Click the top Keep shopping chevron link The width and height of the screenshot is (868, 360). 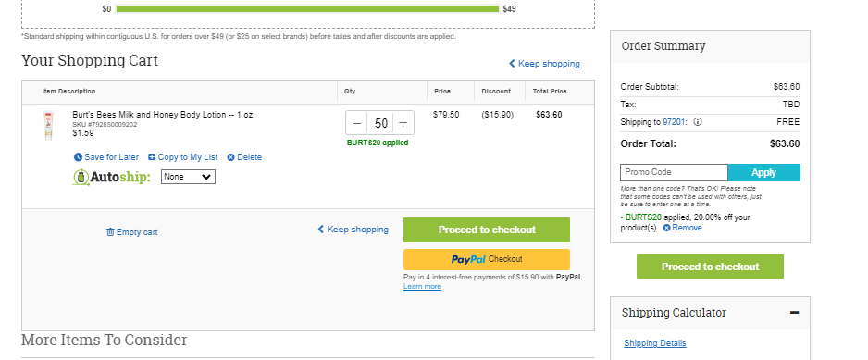[x=545, y=64]
